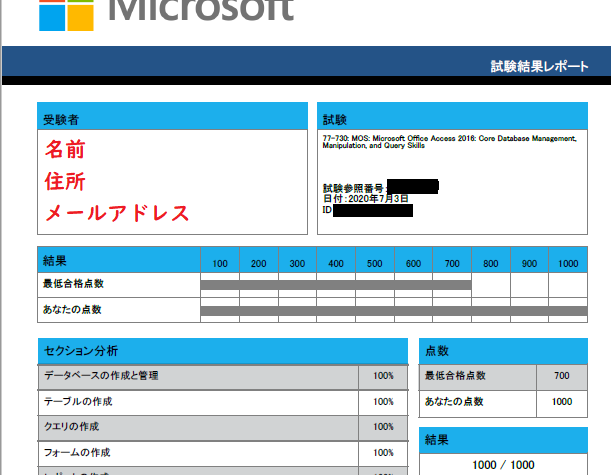611x475 pixels.
Task: Click 100% for テーブルの作成
Action: 383,402
